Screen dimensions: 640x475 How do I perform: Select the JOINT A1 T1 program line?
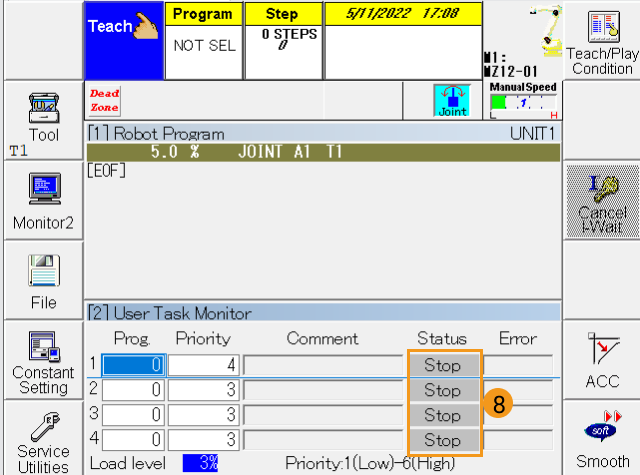point(323,152)
